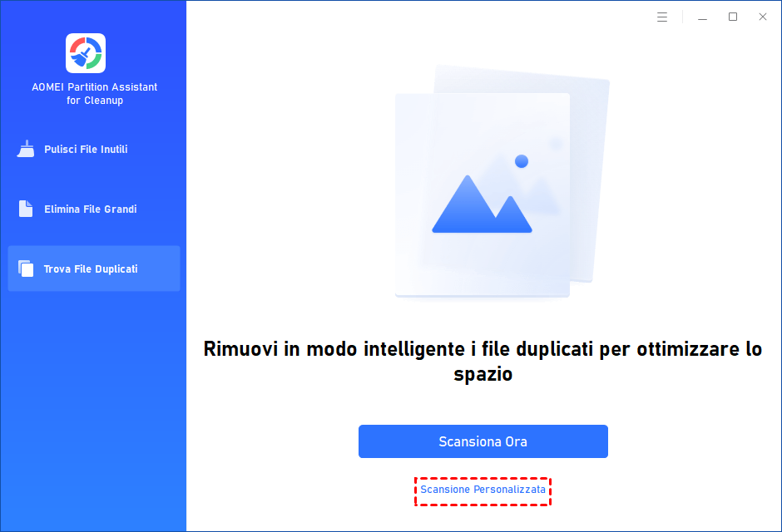Click empty sidebar area below Trova File Duplicati
Screen dimensions: 782x532
pyautogui.click(x=94, y=408)
